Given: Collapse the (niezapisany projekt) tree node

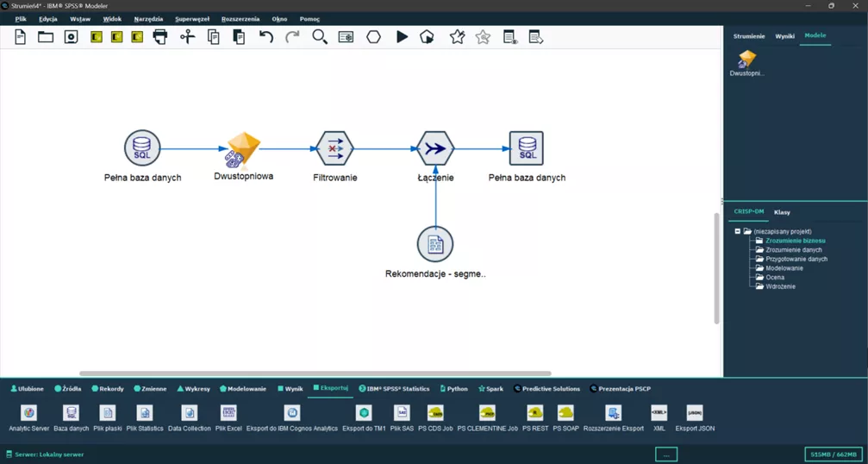Looking at the screenshot, I should pos(737,231).
